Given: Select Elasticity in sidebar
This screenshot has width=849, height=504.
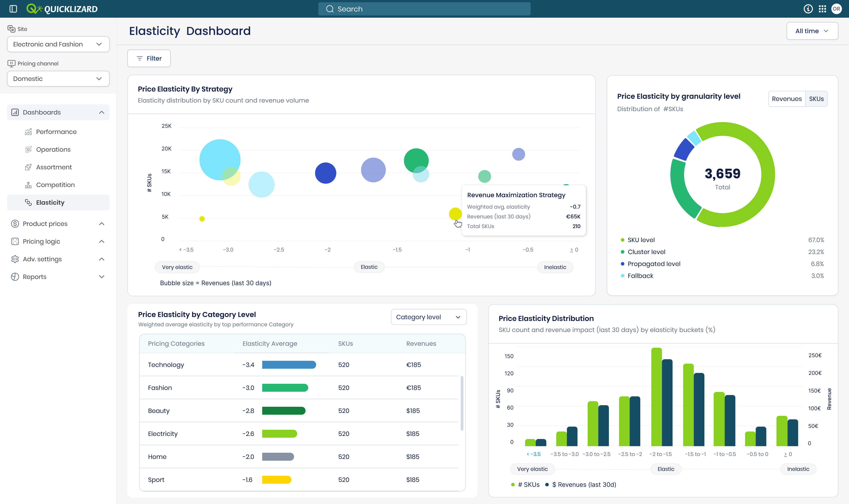Looking at the screenshot, I should point(58,202).
